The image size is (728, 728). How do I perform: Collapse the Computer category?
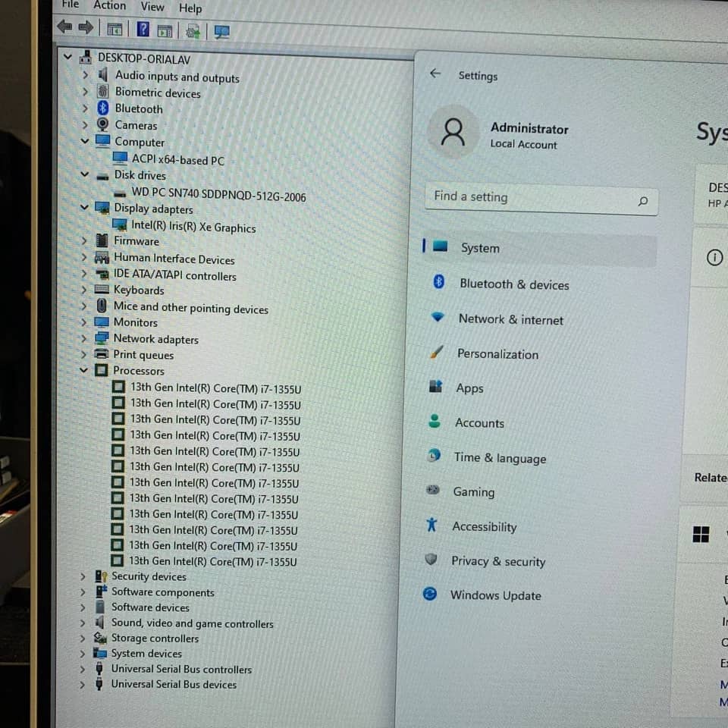tap(84, 141)
